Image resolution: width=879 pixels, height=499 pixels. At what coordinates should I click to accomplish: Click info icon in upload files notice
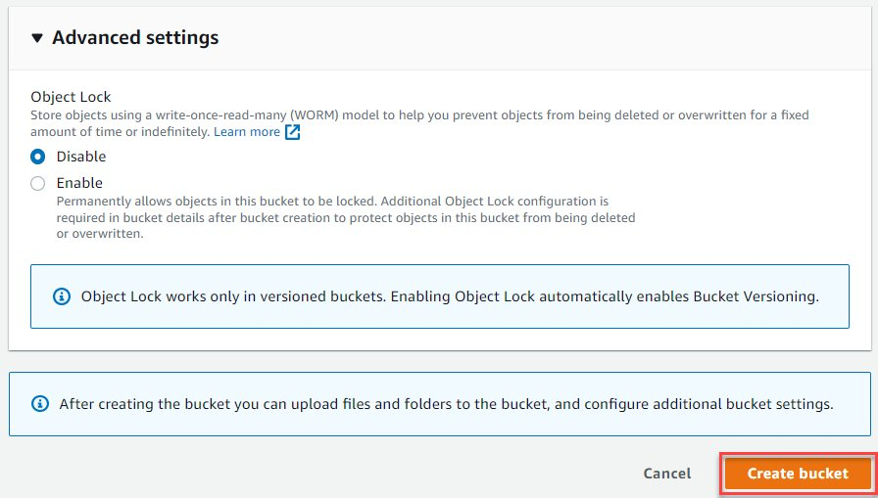pos(40,404)
